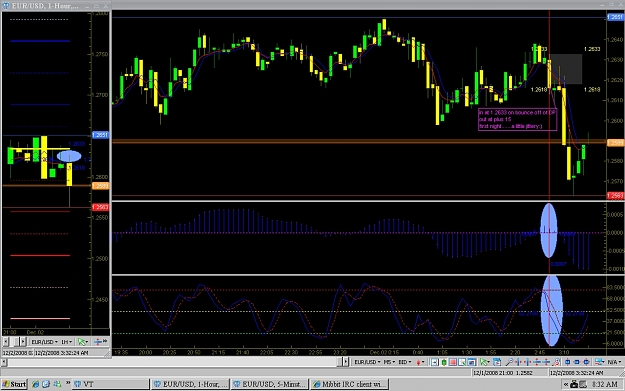The image size is (625, 391).
Task: Select green cursor tool in 1-Hour window
Action: (83, 342)
